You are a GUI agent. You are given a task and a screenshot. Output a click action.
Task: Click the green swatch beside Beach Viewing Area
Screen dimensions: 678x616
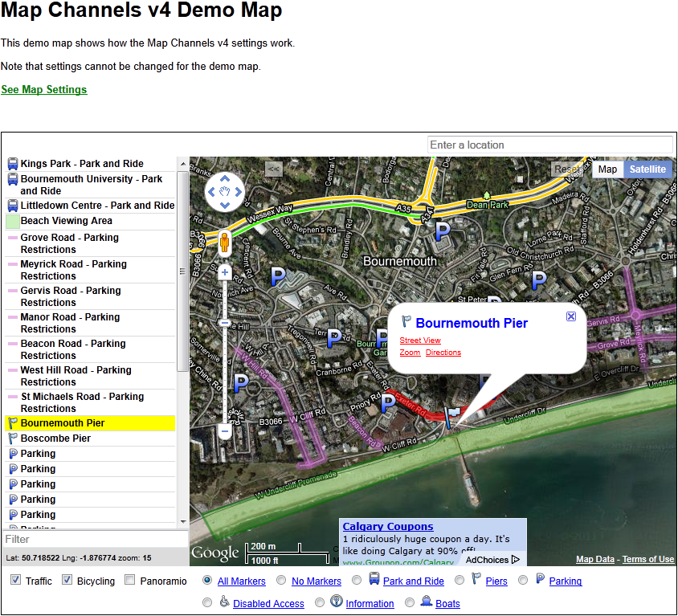(x=11, y=221)
